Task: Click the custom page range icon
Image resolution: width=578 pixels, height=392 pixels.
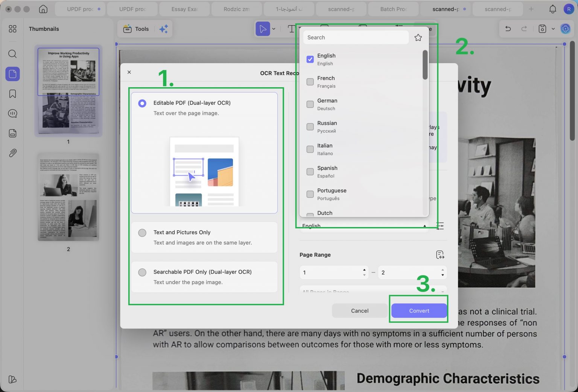Action: coord(440,255)
